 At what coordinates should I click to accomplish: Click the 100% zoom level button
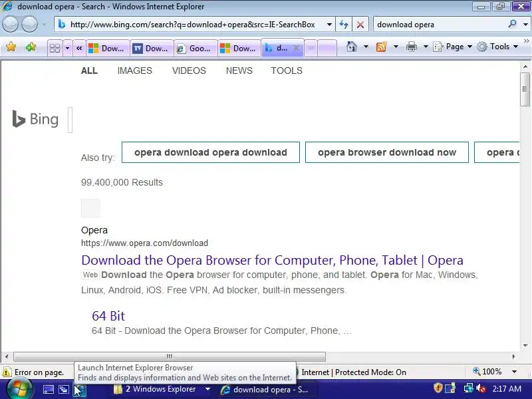click(487, 372)
